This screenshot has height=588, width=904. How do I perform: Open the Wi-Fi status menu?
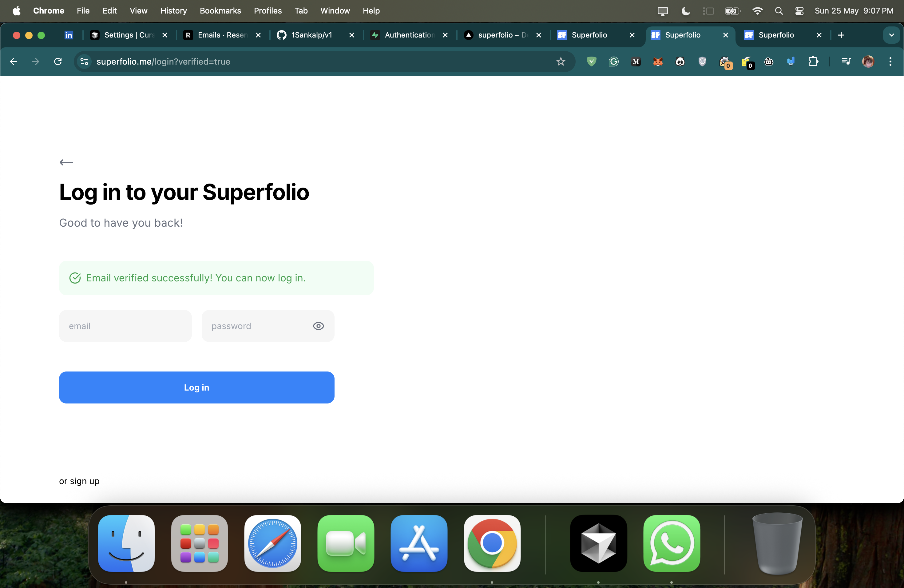click(x=757, y=11)
